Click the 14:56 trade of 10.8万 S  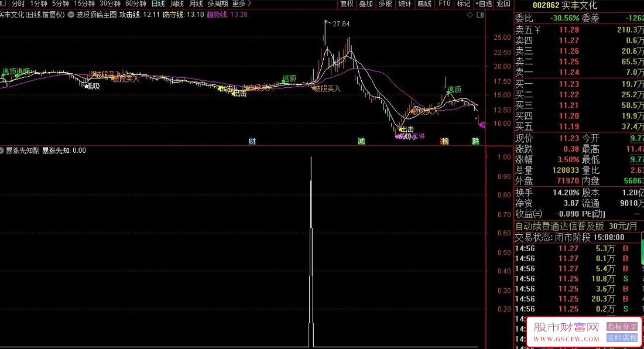tap(573, 279)
